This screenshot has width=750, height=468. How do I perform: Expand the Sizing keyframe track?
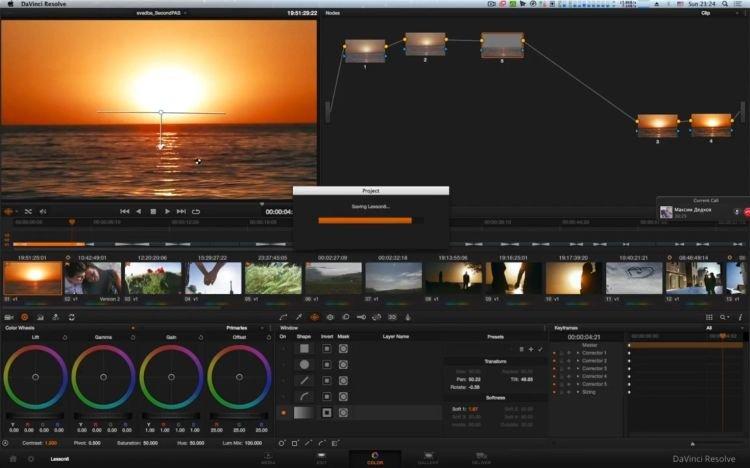578,392
